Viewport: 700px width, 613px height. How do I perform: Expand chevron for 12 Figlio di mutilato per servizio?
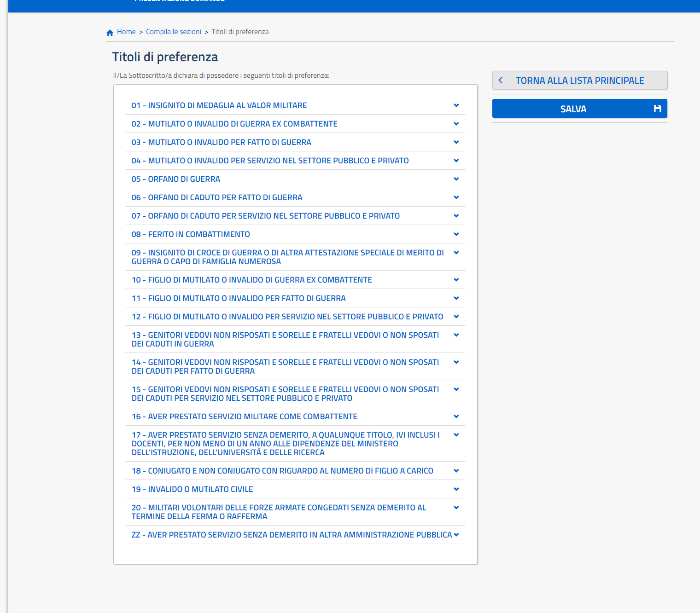tap(456, 317)
